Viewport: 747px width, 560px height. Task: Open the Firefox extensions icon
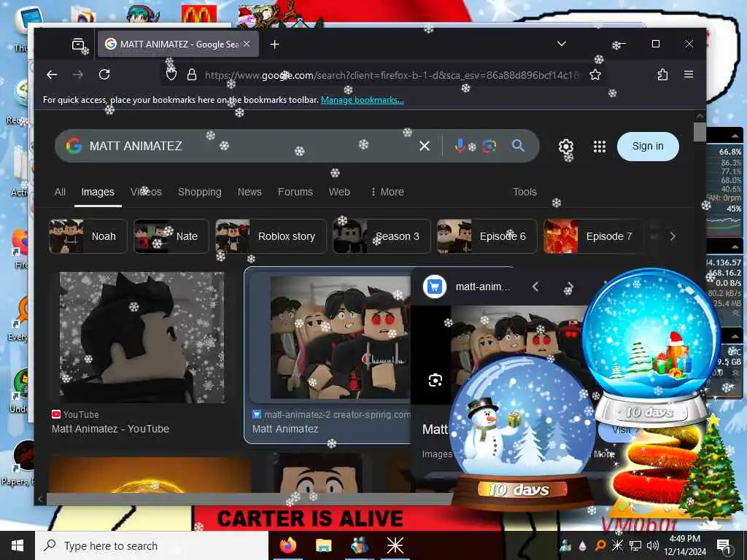tap(662, 75)
